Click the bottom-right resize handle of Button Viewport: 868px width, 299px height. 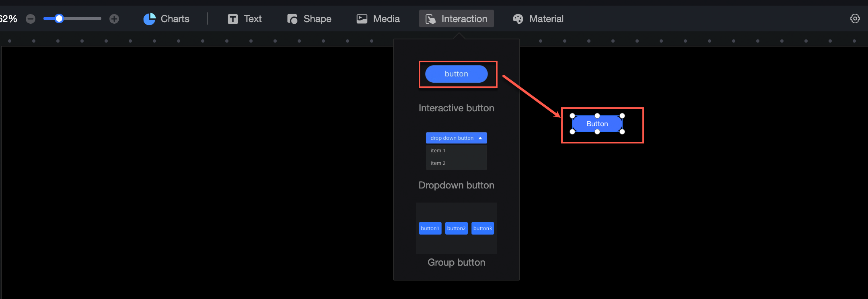click(622, 132)
